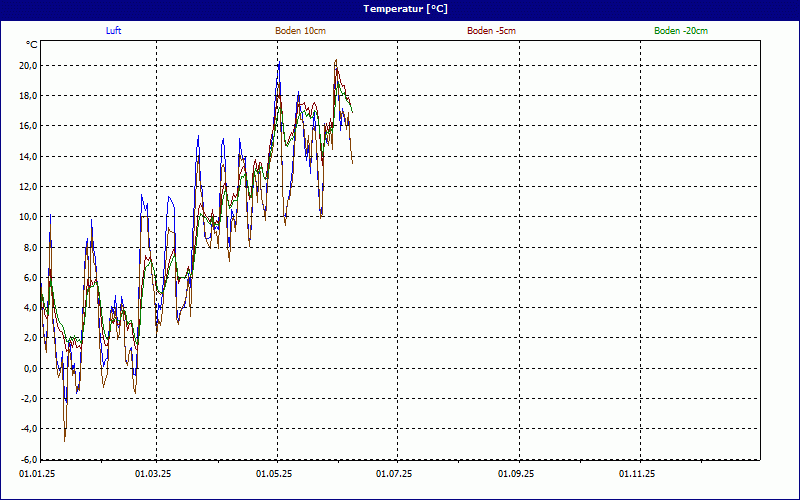The height and width of the screenshot is (500, 800).
Task: Click the Boden -5cm legend label
Action: [x=491, y=31]
